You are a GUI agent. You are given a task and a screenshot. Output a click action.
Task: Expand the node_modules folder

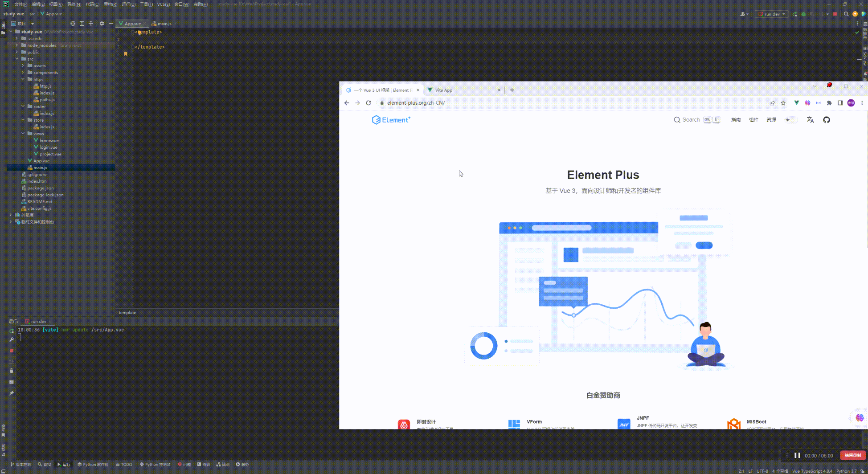[17, 45]
